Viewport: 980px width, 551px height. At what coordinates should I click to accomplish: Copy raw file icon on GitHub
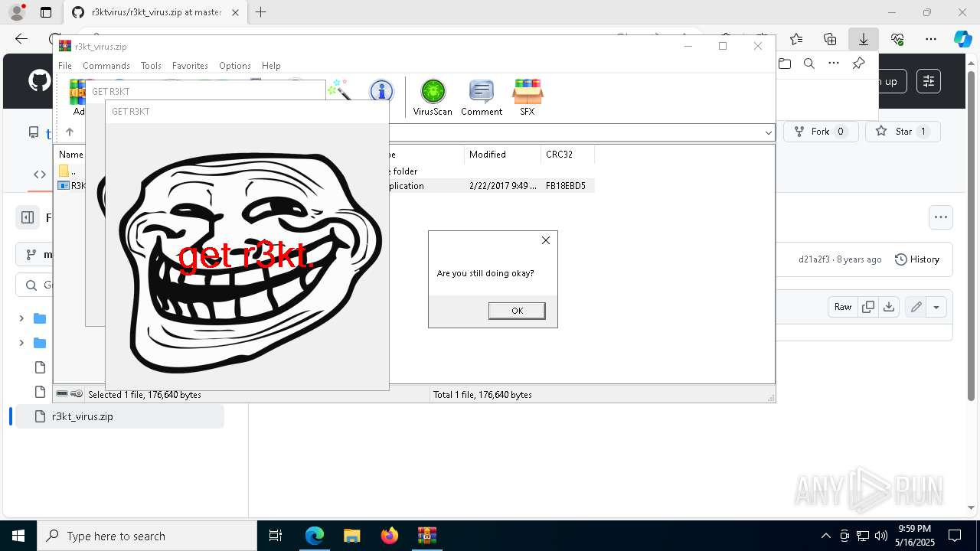(x=868, y=307)
